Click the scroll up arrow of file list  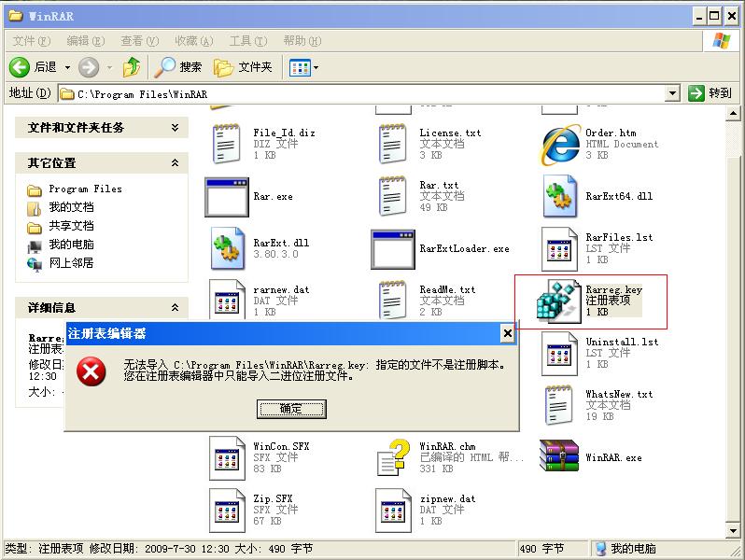click(x=733, y=114)
